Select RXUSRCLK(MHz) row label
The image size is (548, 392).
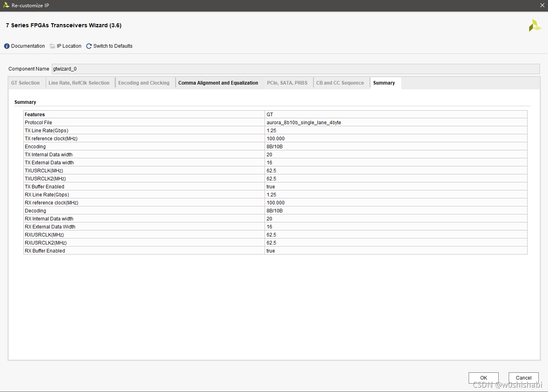pos(44,235)
